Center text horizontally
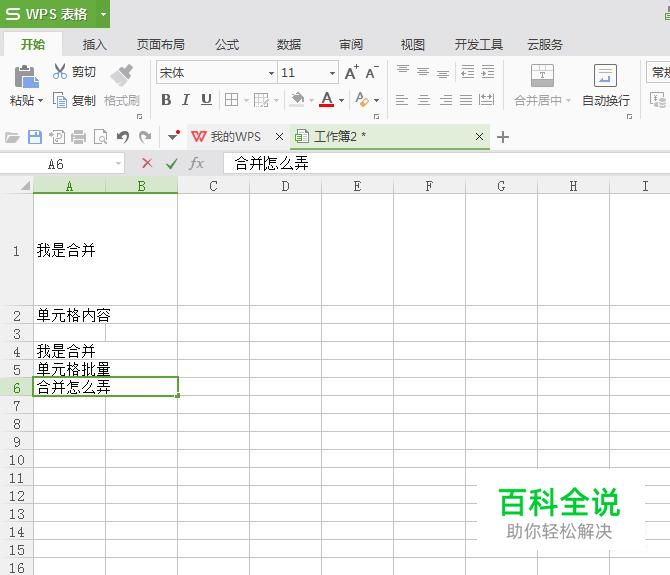Screen dimensions: 670x575 click(424, 100)
